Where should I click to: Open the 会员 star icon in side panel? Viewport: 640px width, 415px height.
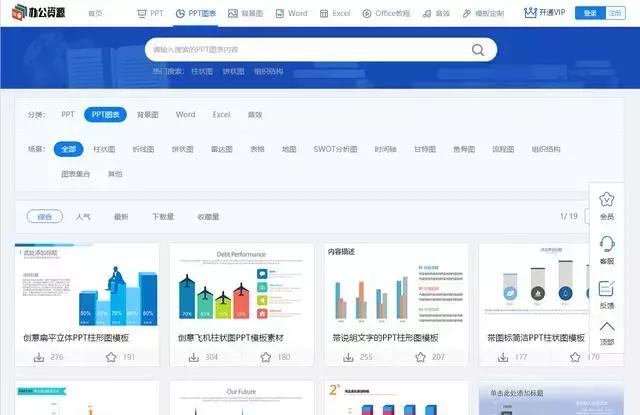pyautogui.click(x=607, y=199)
